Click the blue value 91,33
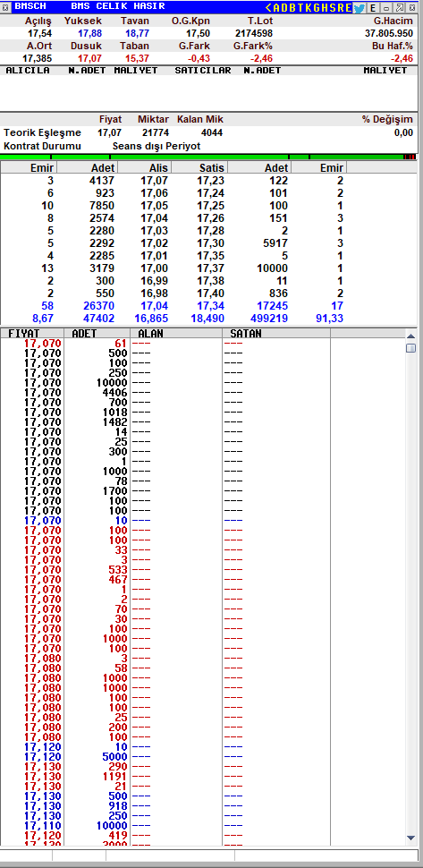Image resolution: width=423 pixels, height=868 pixels. (328, 319)
